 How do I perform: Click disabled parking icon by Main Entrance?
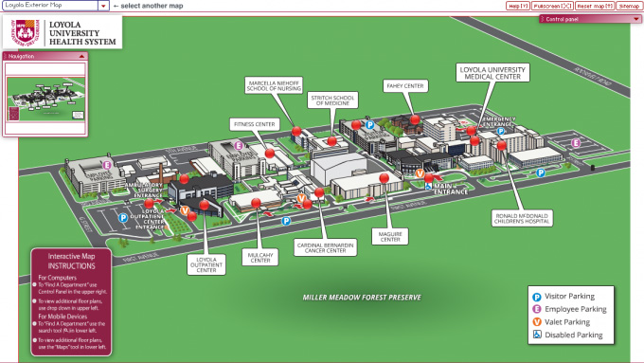428,186
